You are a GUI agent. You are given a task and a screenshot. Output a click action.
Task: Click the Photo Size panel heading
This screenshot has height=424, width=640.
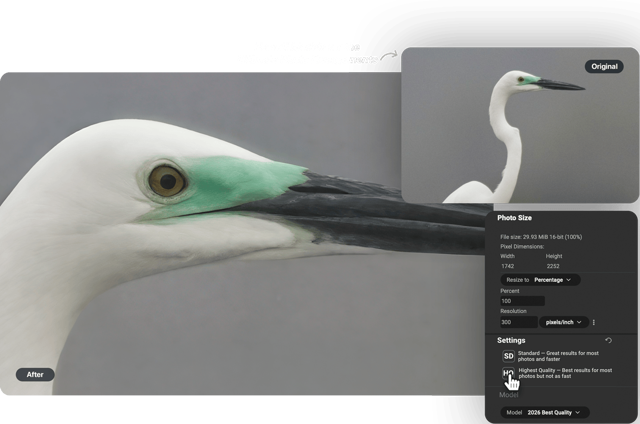click(515, 217)
